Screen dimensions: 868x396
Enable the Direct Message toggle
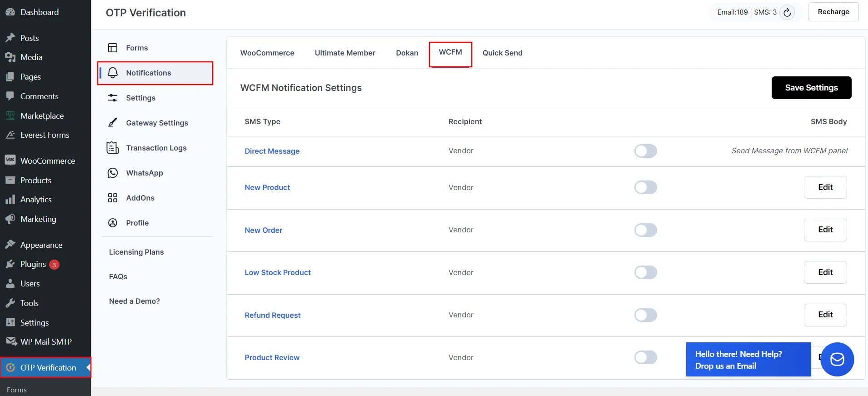[646, 151]
